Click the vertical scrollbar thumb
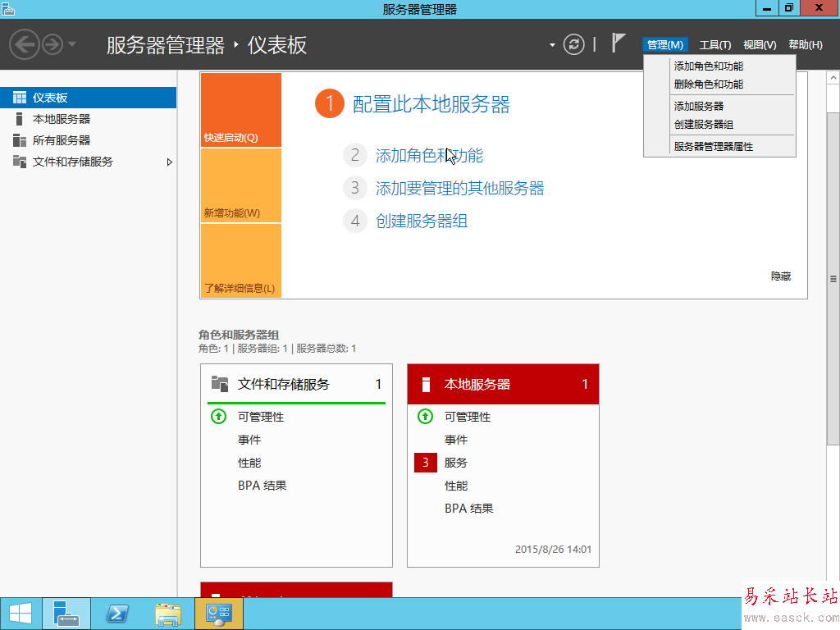 [x=833, y=279]
